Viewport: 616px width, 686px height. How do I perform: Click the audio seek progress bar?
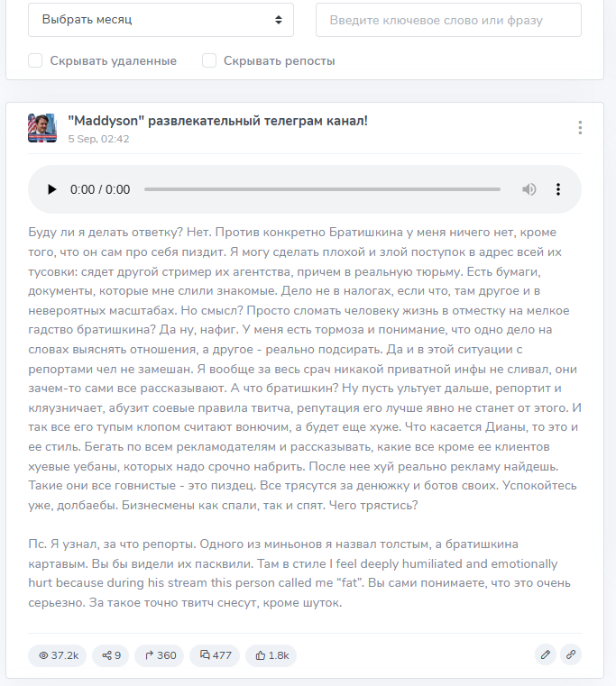point(322,189)
